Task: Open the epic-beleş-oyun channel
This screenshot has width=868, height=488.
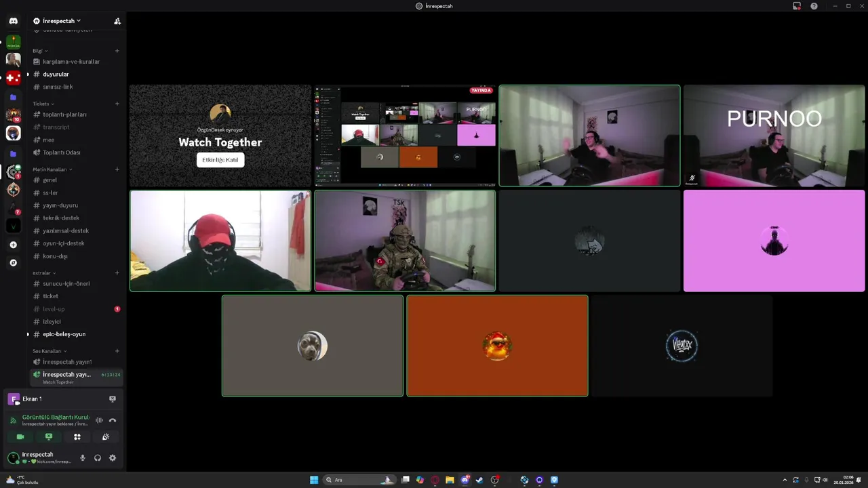Action: pyautogui.click(x=76, y=334)
